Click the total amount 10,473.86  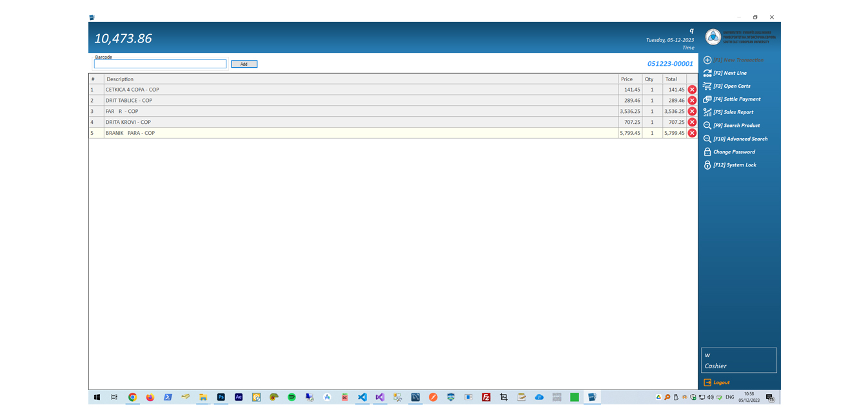[123, 39]
